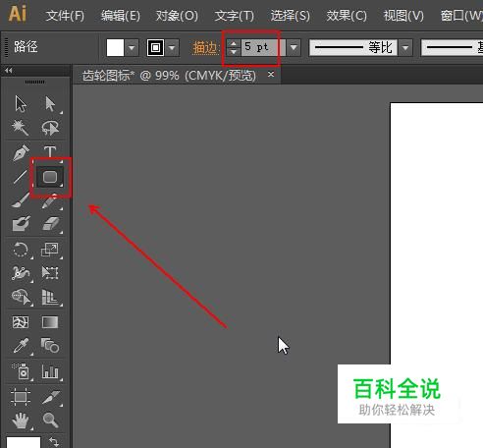Select the Selection tool (black arrow)

click(21, 104)
